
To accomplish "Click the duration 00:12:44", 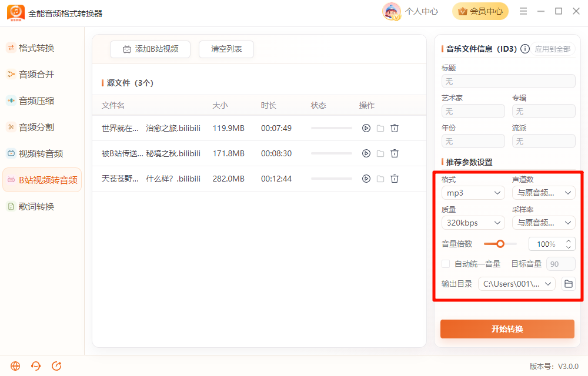I will pos(276,179).
